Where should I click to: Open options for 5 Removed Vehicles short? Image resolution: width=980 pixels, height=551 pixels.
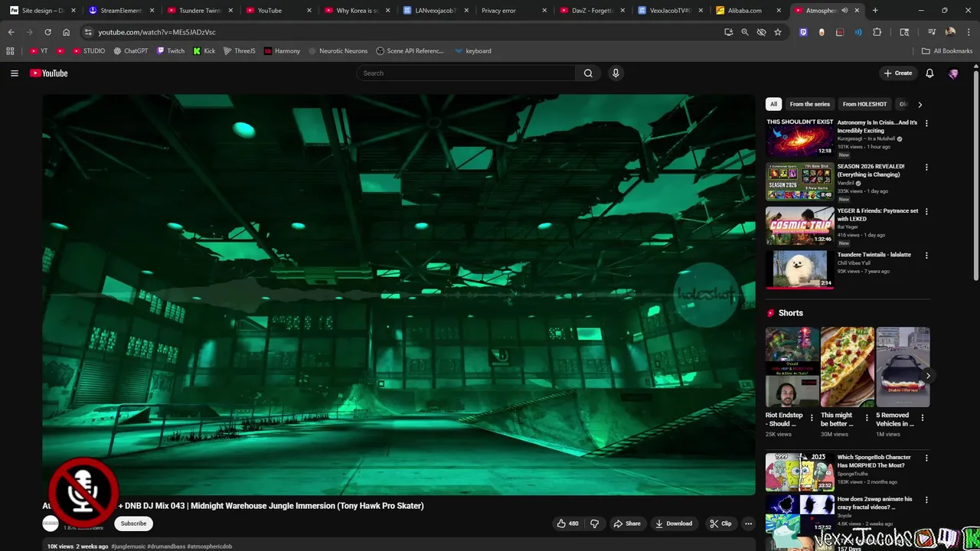[x=922, y=418]
